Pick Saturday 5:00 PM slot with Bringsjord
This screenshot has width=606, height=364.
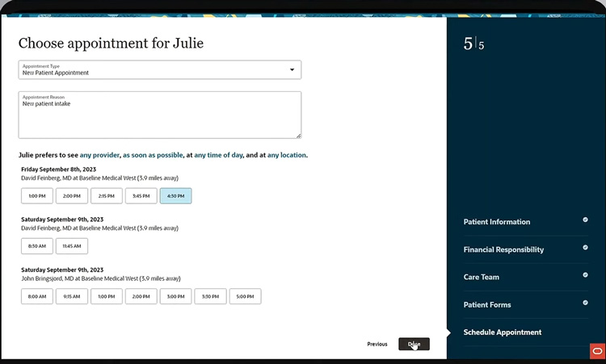245,296
